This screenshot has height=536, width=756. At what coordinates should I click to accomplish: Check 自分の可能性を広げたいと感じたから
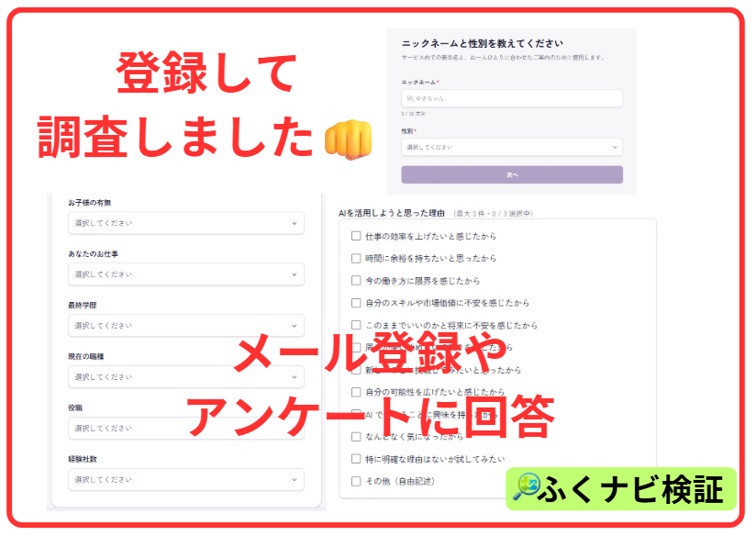tap(356, 392)
